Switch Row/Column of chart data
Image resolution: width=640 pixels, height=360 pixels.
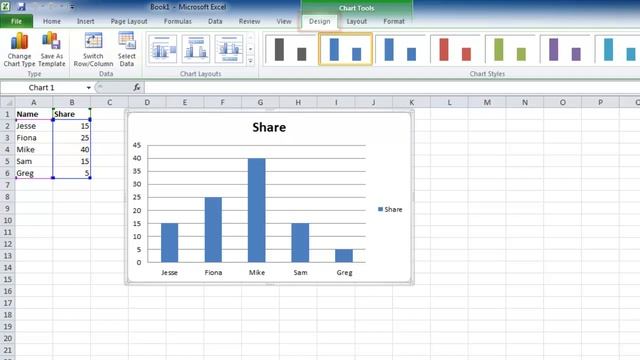coord(93,49)
